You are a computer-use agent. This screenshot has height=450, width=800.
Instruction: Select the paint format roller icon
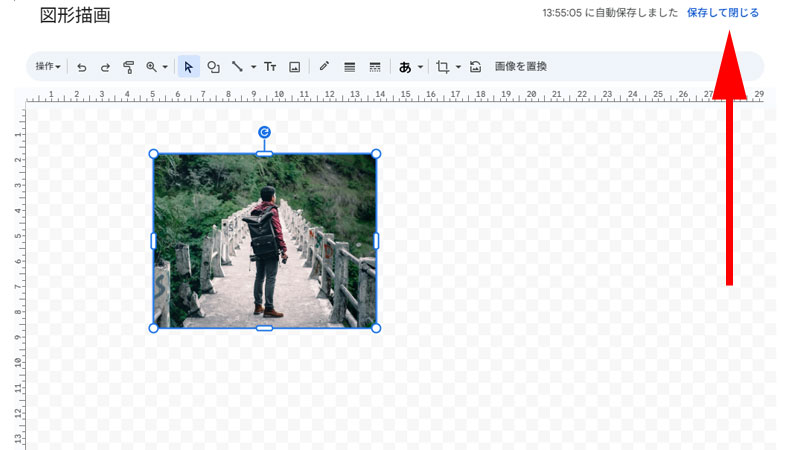click(x=129, y=67)
